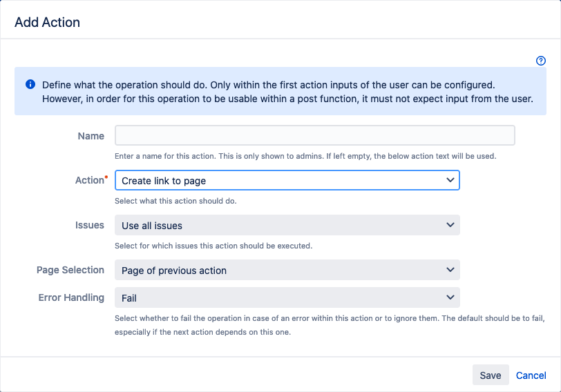Click the chevron arrow on Issues dropdown
561x392 pixels.
tap(450, 225)
